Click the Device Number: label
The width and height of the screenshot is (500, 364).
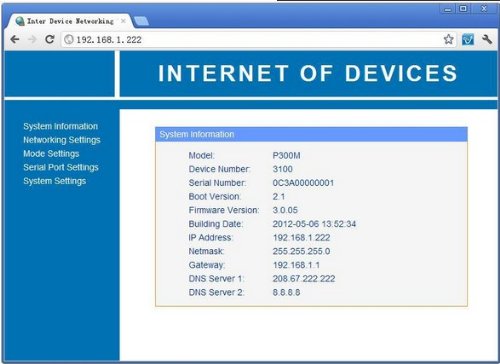pyautogui.click(x=219, y=169)
